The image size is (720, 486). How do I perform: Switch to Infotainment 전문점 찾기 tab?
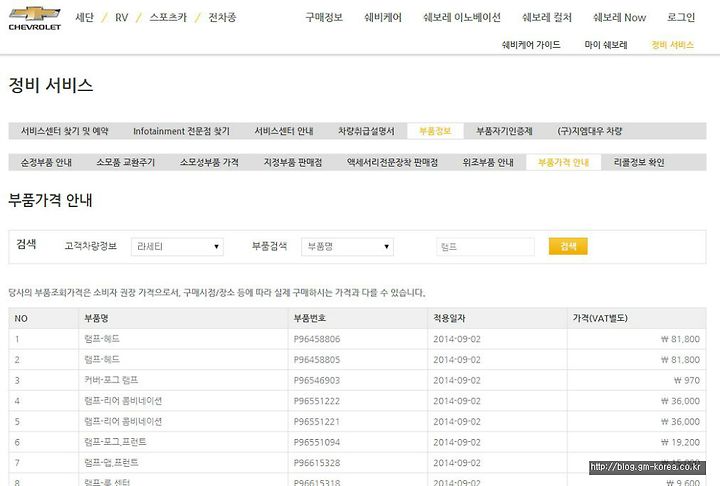(x=181, y=131)
